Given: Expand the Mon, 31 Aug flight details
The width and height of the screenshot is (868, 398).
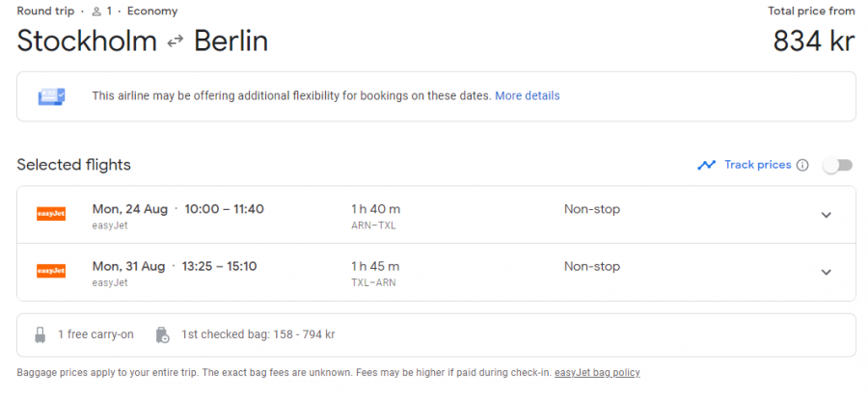Looking at the screenshot, I should pos(826,272).
